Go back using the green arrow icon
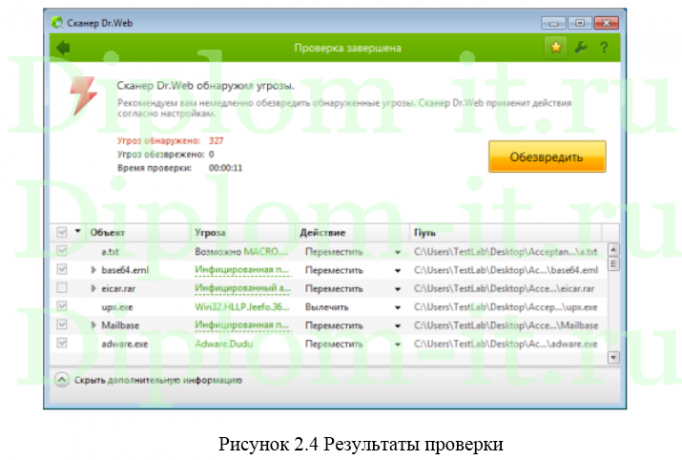682x460 pixels. [64, 47]
